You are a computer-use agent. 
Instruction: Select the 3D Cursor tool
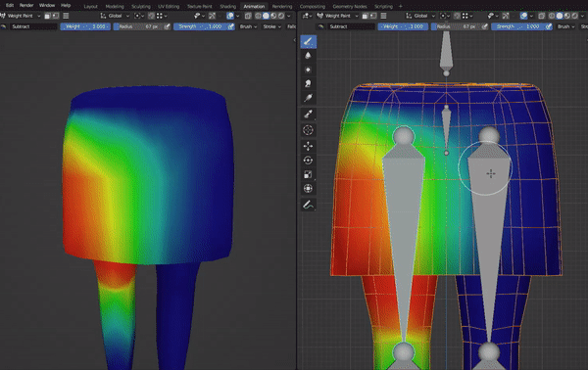309,130
